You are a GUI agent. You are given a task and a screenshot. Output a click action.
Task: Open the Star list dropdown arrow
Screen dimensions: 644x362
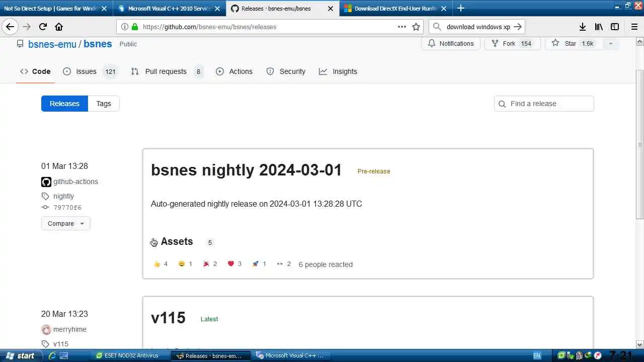click(611, 44)
